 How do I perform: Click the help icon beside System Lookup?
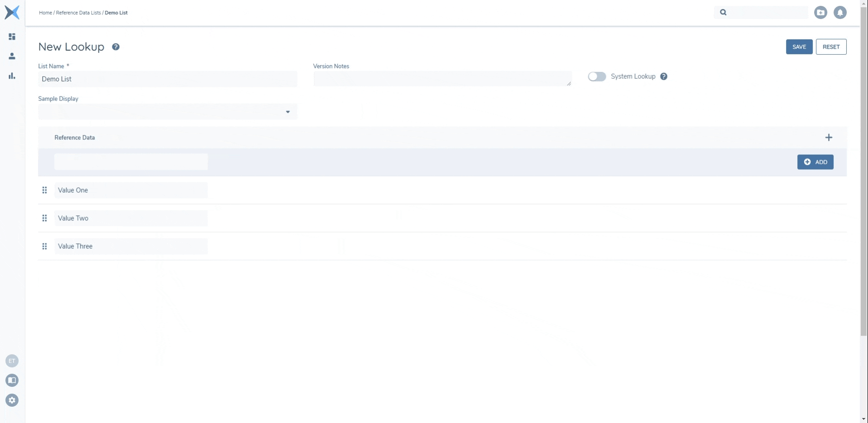point(664,76)
